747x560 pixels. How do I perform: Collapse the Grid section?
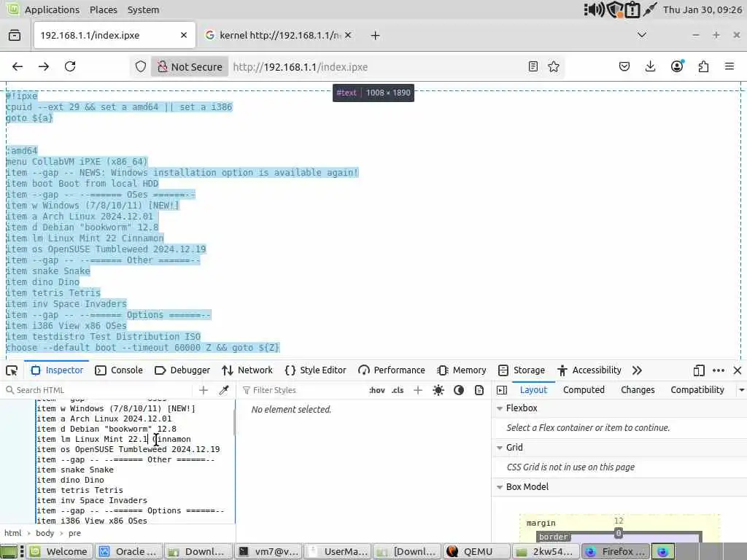pyautogui.click(x=500, y=448)
